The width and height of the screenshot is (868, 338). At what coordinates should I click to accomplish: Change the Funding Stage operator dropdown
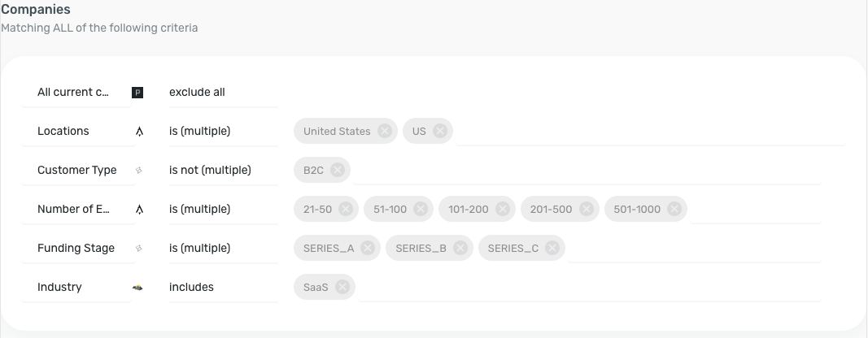click(223, 248)
